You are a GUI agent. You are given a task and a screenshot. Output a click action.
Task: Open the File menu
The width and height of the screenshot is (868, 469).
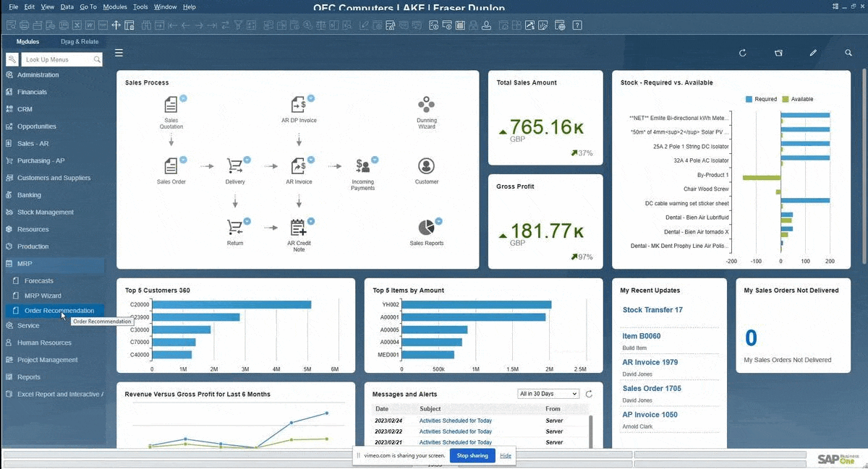[13, 7]
